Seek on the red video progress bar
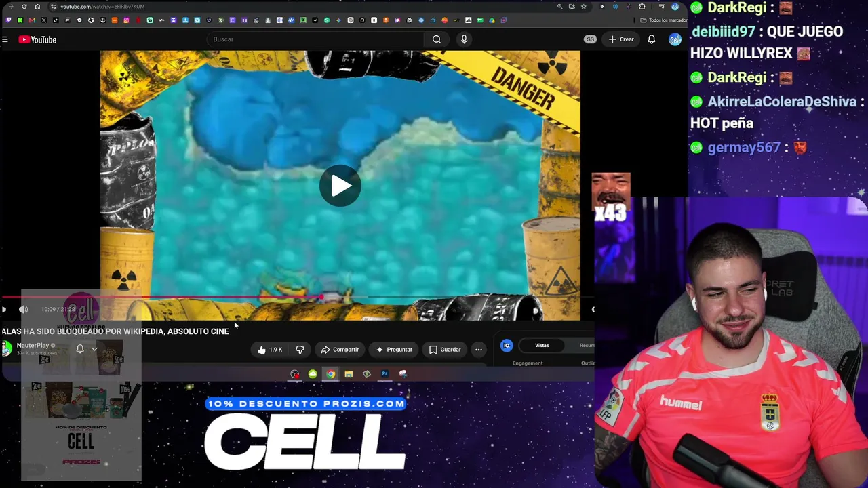 point(297,297)
